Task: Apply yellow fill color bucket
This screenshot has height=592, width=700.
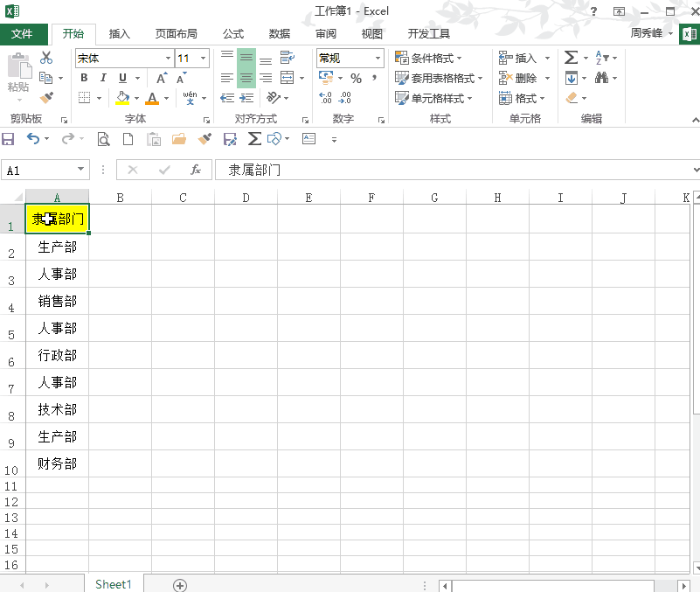Action: point(122,98)
